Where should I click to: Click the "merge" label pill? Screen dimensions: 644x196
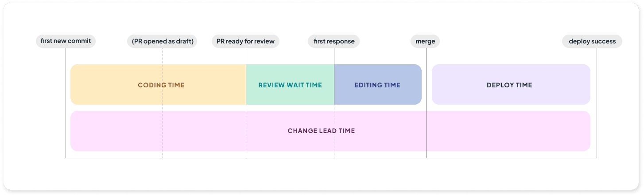(425, 41)
